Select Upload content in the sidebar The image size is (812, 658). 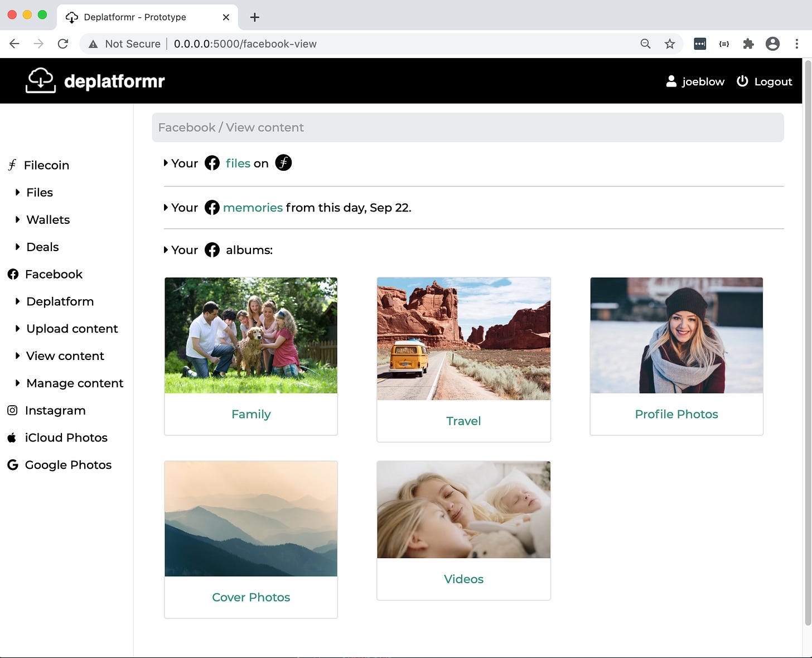72,329
